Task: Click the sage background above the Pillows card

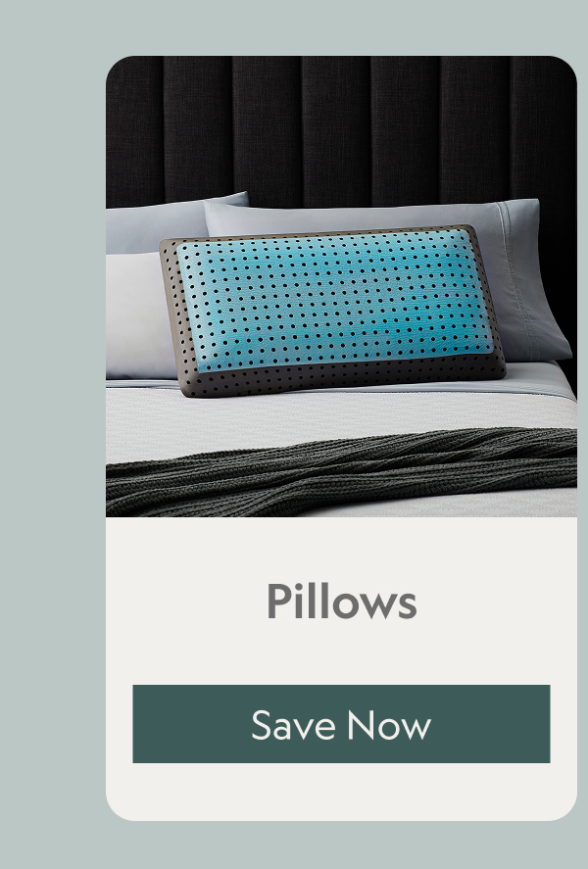Action: click(341, 27)
